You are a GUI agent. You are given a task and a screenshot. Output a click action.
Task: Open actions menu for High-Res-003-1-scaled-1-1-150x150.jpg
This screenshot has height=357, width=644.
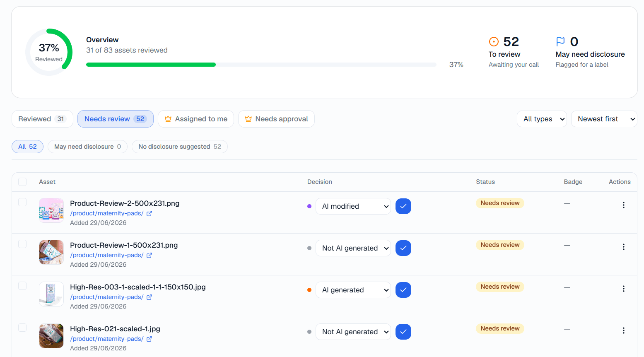point(623,289)
